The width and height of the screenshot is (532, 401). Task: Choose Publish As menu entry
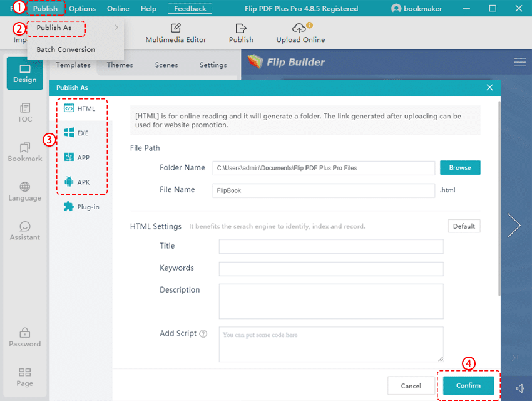click(75, 28)
